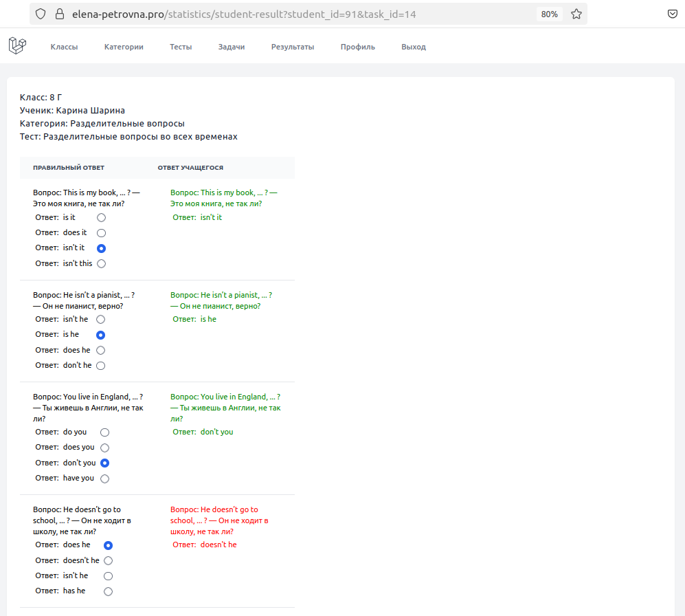Open the Категории menu item
The height and width of the screenshot is (616, 685).
(x=124, y=47)
